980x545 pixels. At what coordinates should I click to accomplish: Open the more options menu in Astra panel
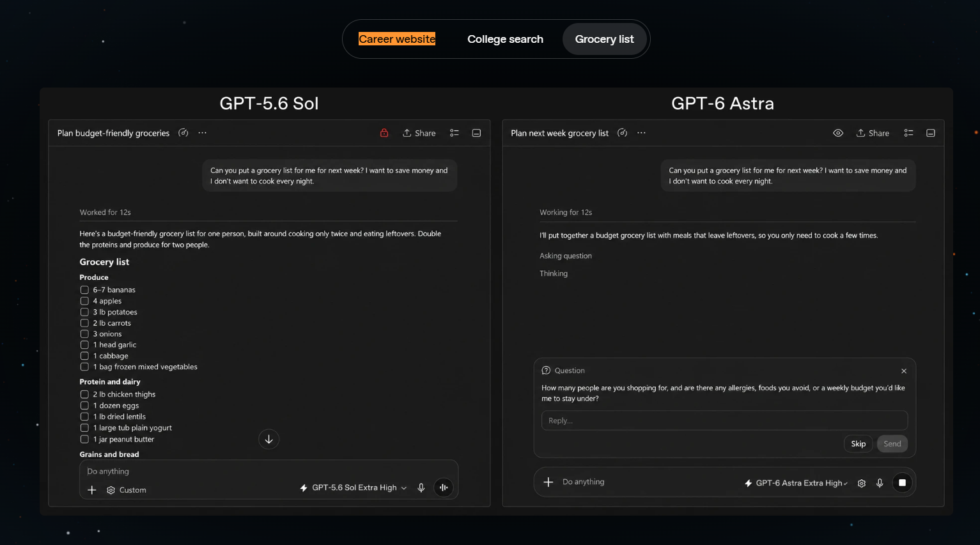pos(641,133)
